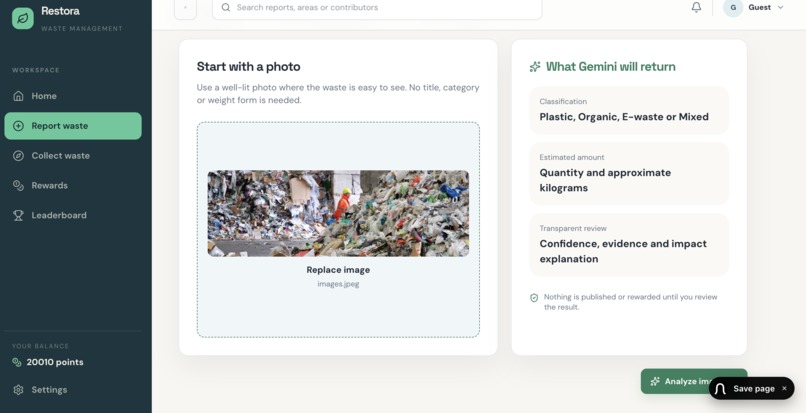Click the Save page button
The image size is (806, 413).
tap(752, 388)
